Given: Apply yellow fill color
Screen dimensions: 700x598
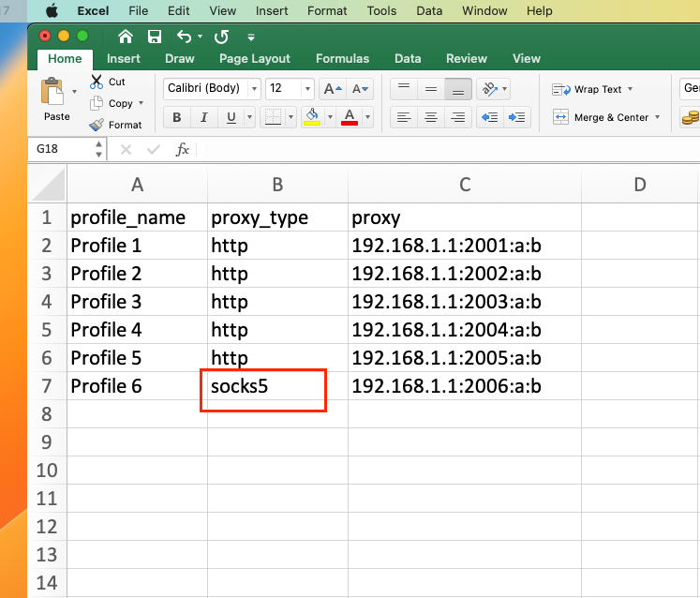Looking at the screenshot, I should tap(312, 117).
